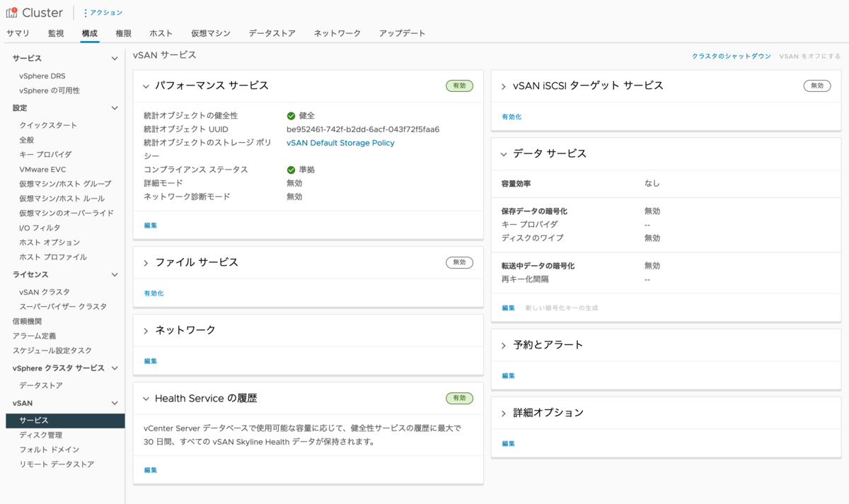Collapse the vSAN sidebar section
Viewport: 849px width, 504px height.
115,403
